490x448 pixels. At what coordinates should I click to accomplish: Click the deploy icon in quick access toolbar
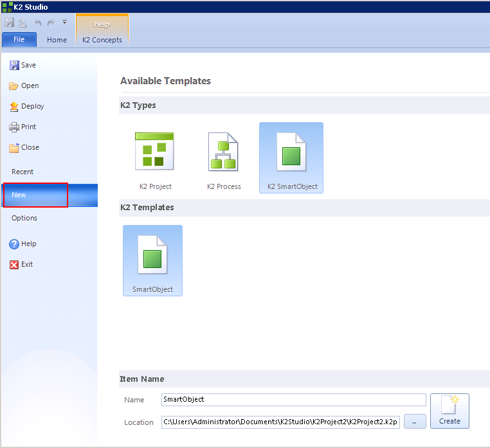(x=23, y=22)
